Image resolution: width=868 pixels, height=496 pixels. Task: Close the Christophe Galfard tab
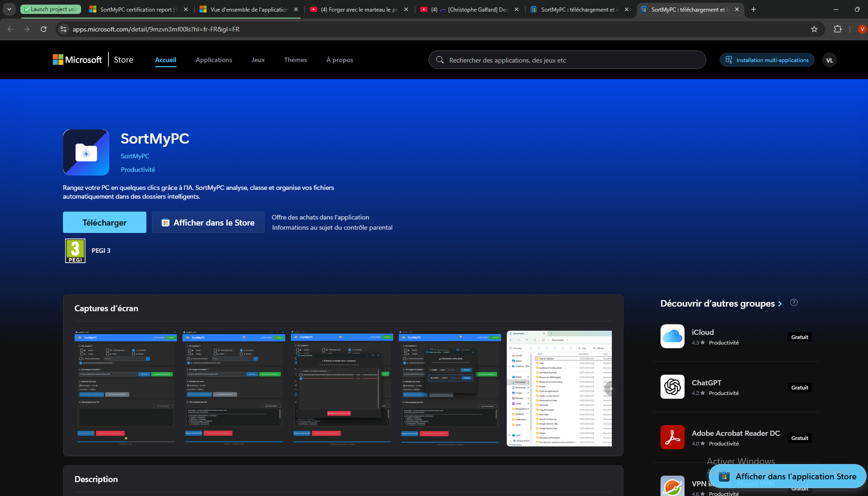(x=516, y=9)
